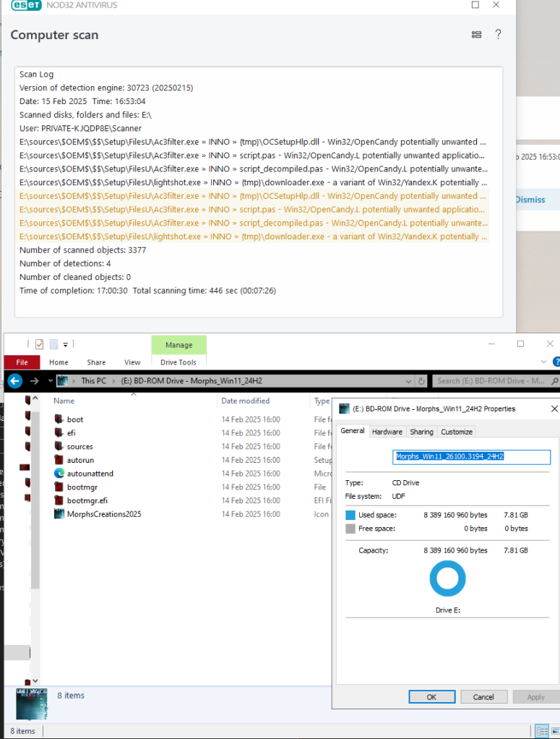Viewport: 560px width, 739px height.
Task: Click the Free space gray color swatch
Action: pyautogui.click(x=350, y=529)
